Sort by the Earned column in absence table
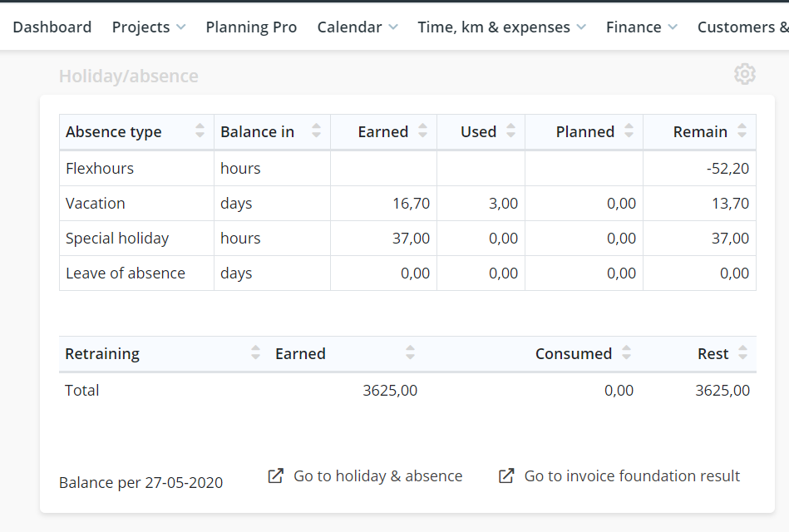This screenshot has height=532, width=789. click(x=383, y=132)
